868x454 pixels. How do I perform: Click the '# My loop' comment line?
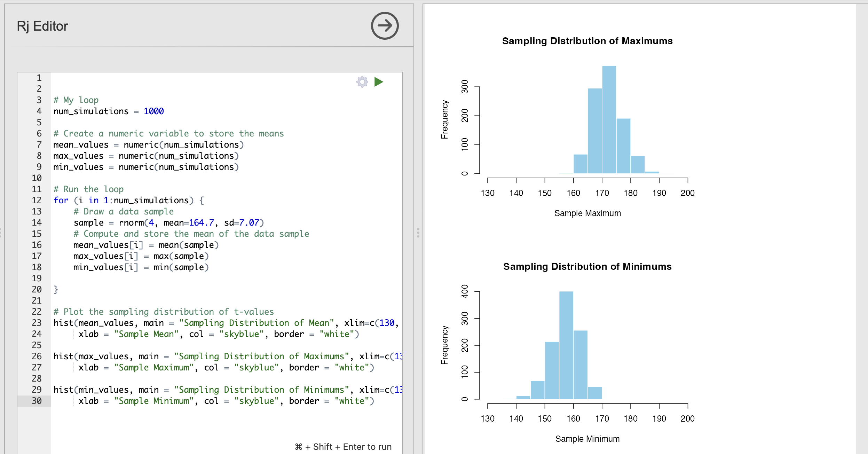(x=76, y=100)
